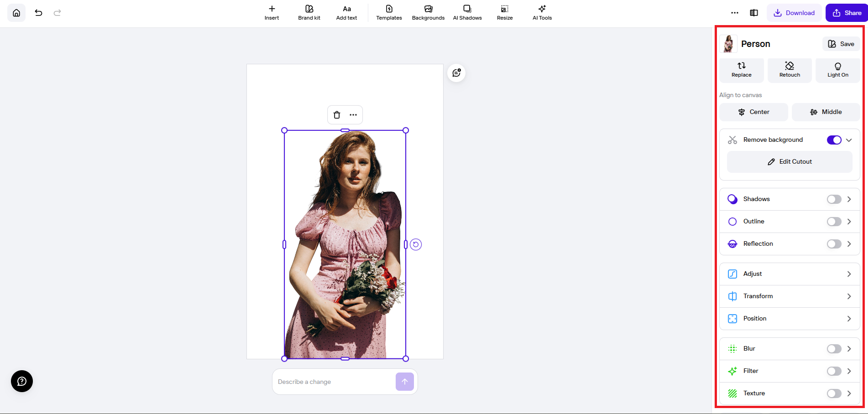
Task: Enable the Blur toggle
Action: 834,349
